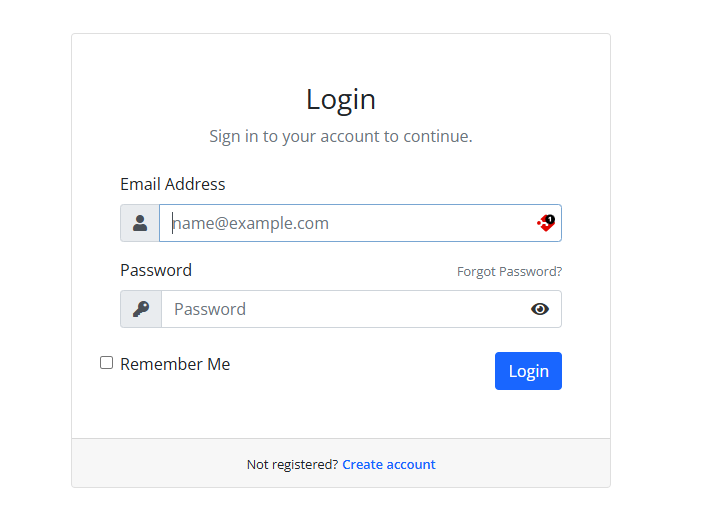Click the Password field label
709x509 pixels.
(156, 270)
